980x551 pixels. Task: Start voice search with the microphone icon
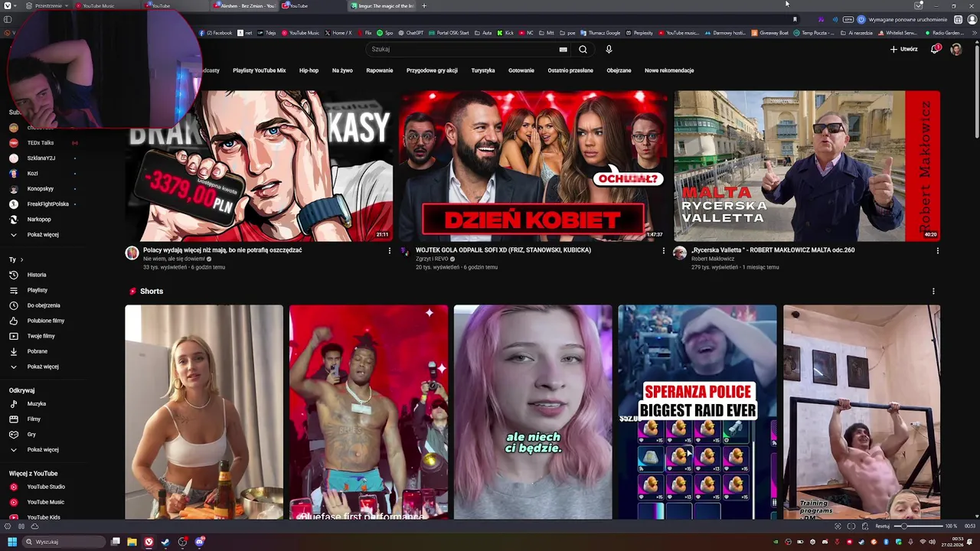point(609,49)
